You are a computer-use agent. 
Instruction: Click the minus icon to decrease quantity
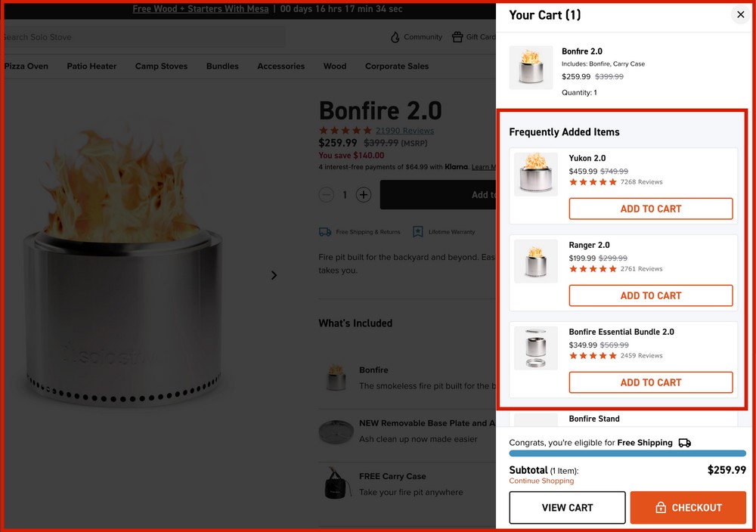pyautogui.click(x=326, y=194)
